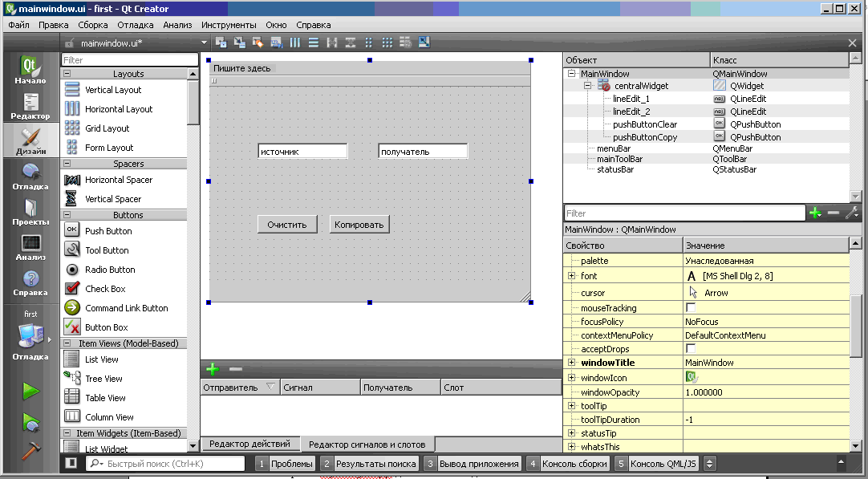This screenshot has height=479, width=868.
Task: Open the first project kit selector
Action: pyautogui.click(x=30, y=335)
